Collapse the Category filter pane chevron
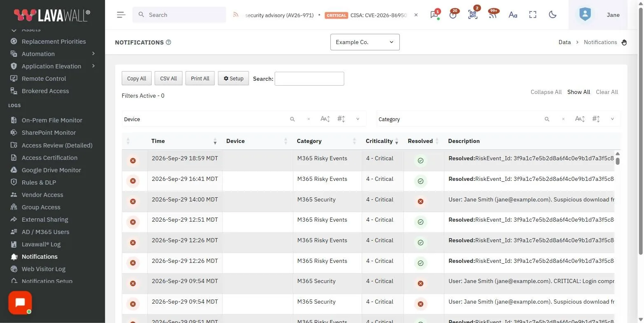Screen dimensions: 644x323 pyautogui.click(x=612, y=119)
